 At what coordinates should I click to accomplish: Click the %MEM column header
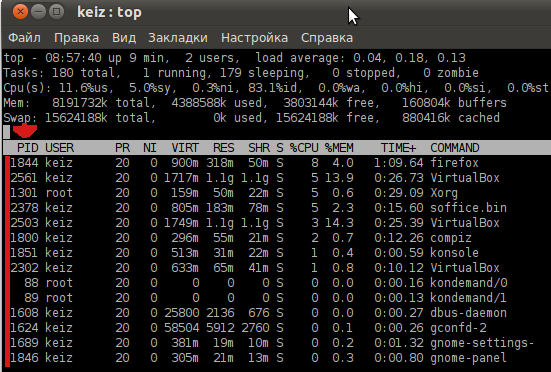339,148
